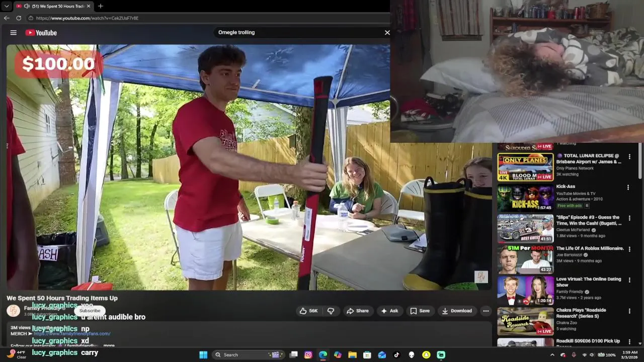Open volume control from the system tray
644x362 pixels.
pos(592,354)
